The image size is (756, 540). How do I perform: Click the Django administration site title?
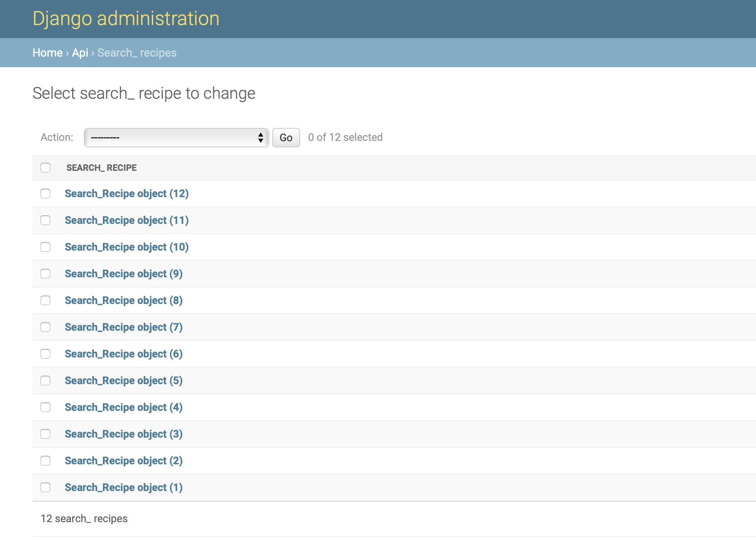point(126,19)
